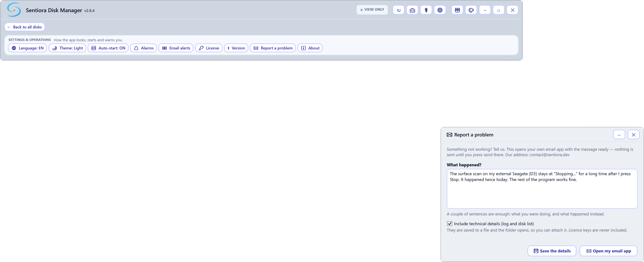Close the Sentiora Disk Manager window
The height and width of the screenshot is (262, 644).
tap(512, 10)
